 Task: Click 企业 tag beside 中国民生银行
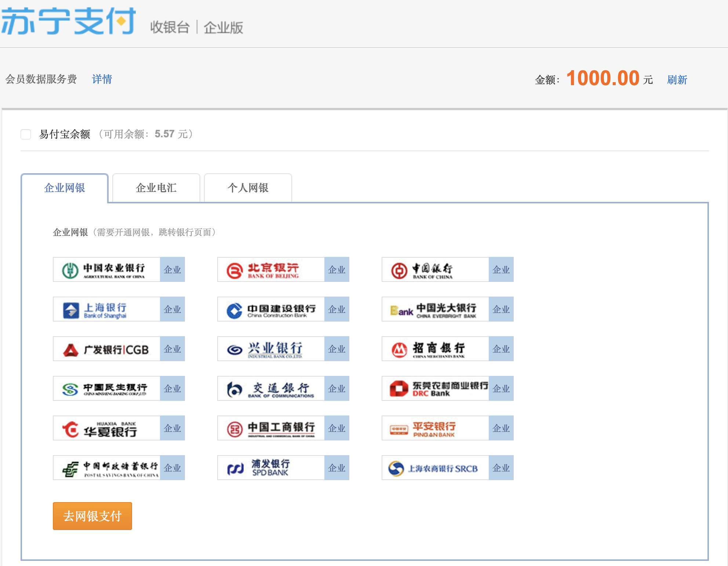pos(172,388)
